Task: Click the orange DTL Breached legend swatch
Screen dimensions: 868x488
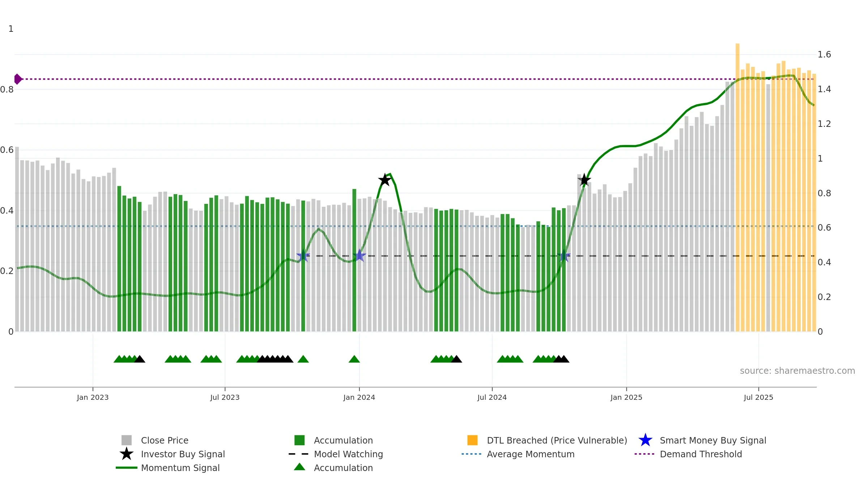Action: coord(472,440)
